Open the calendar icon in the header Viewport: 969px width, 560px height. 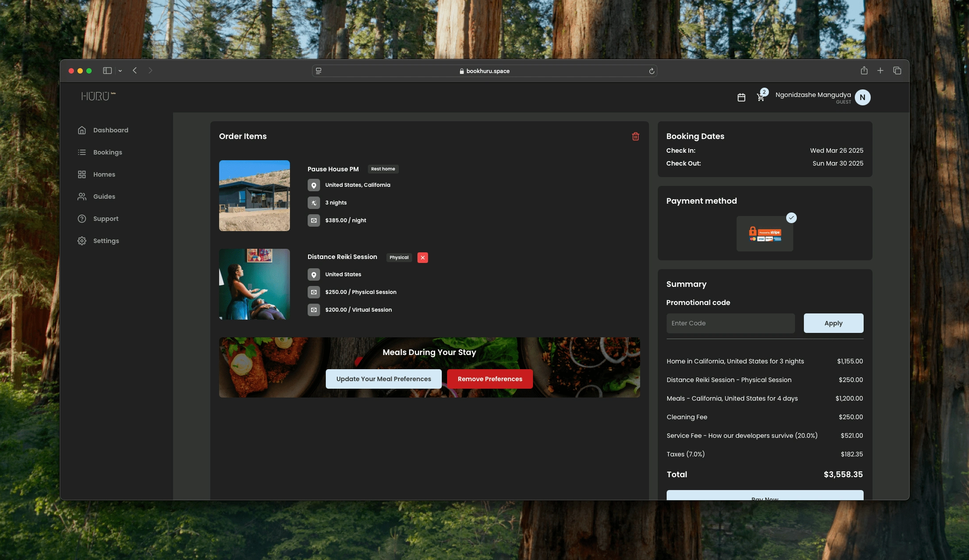tap(741, 97)
